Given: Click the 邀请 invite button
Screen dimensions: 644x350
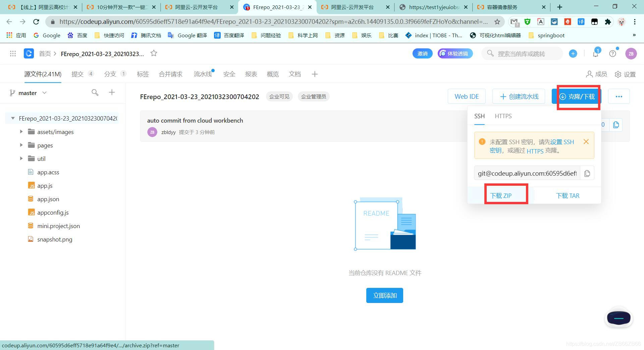Looking at the screenshot, I should coord(422,53).
